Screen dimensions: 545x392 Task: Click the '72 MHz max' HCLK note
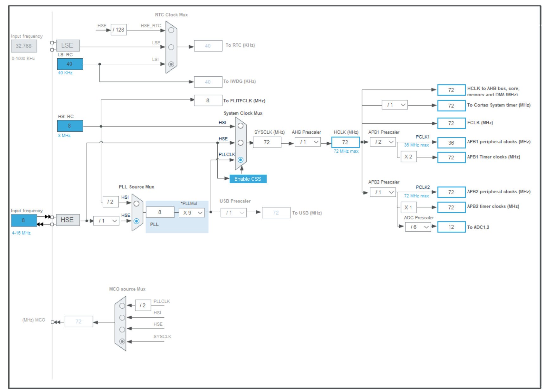click(x=346, y=151)
